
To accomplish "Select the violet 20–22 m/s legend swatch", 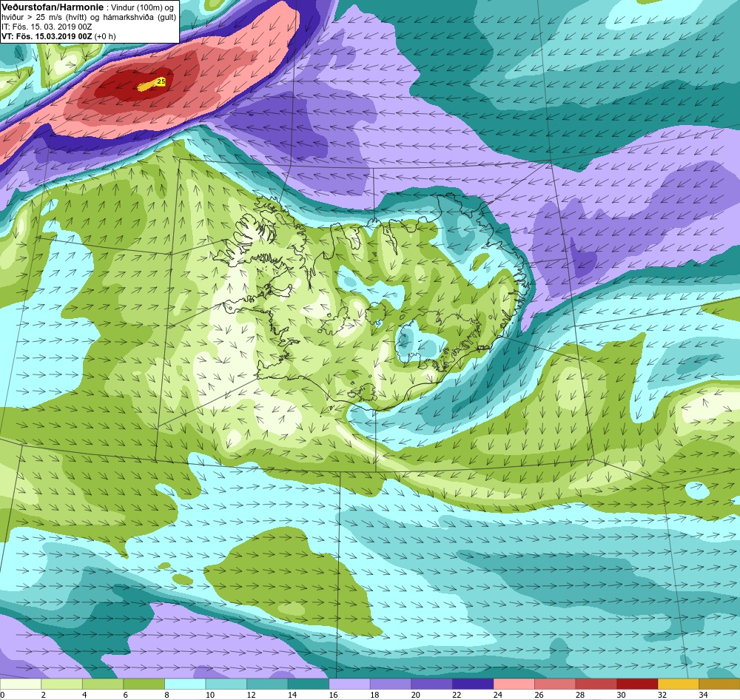I will pos(431,684).
